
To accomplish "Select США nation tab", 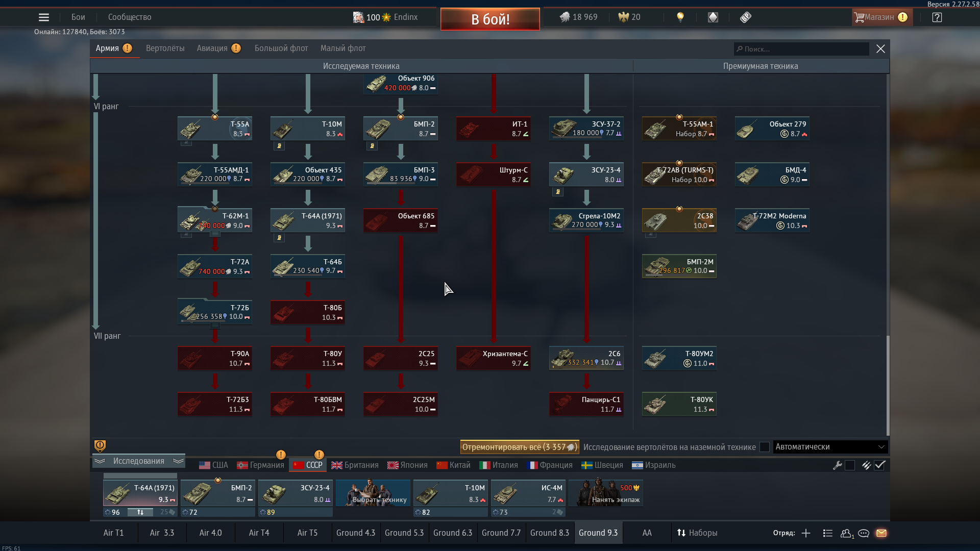I will tap(213, 465).
